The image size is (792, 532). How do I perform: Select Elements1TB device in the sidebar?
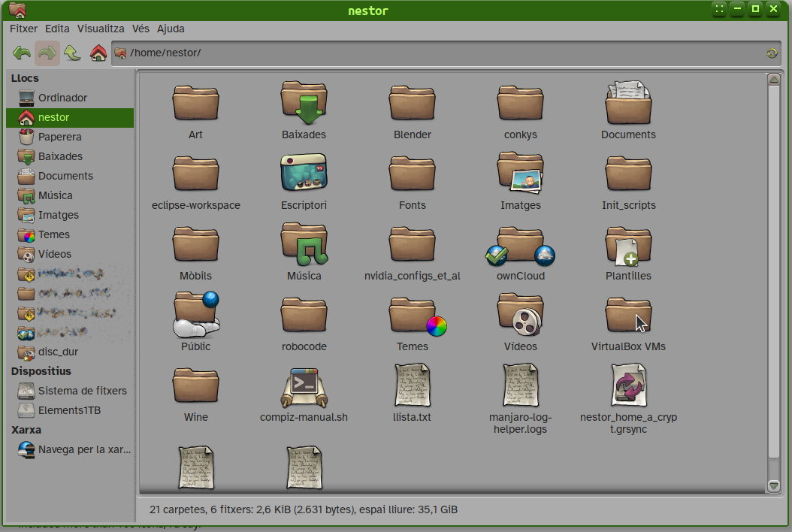point(69,410)
